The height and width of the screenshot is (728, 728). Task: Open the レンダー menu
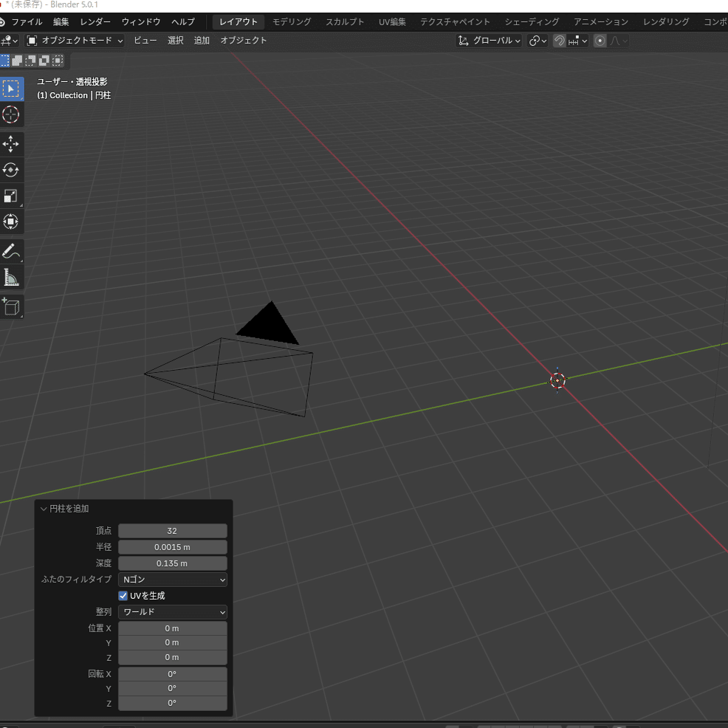95,22
